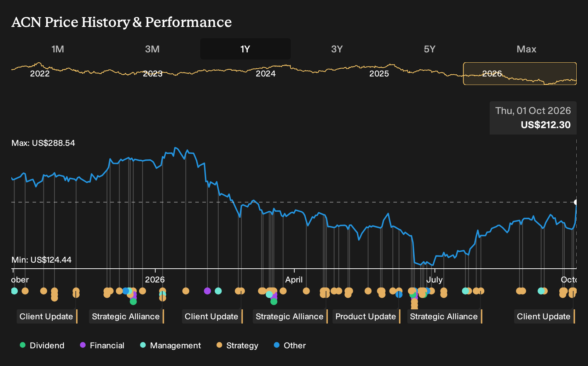
Task: Switch to the 1M time range
Action: [x=58, y=49]
